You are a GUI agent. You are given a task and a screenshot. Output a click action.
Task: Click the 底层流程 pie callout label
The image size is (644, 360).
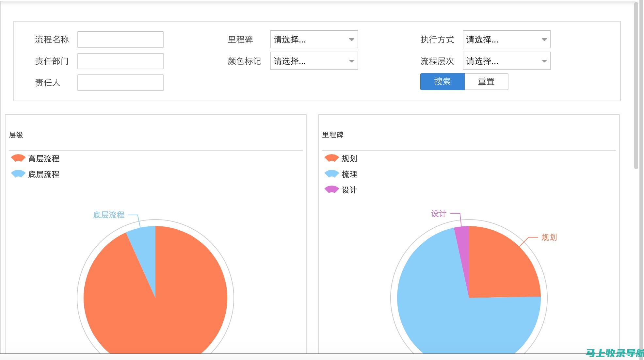109,215
